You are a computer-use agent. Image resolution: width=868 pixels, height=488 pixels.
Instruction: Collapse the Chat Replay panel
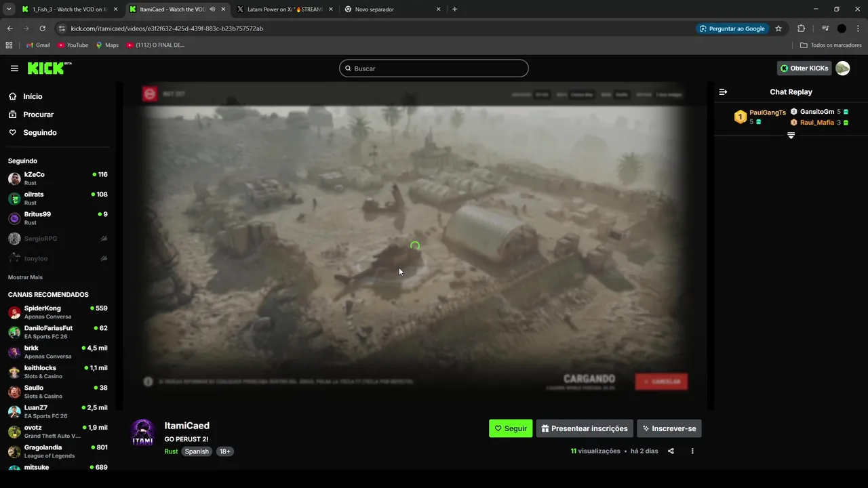coord(723,91)
